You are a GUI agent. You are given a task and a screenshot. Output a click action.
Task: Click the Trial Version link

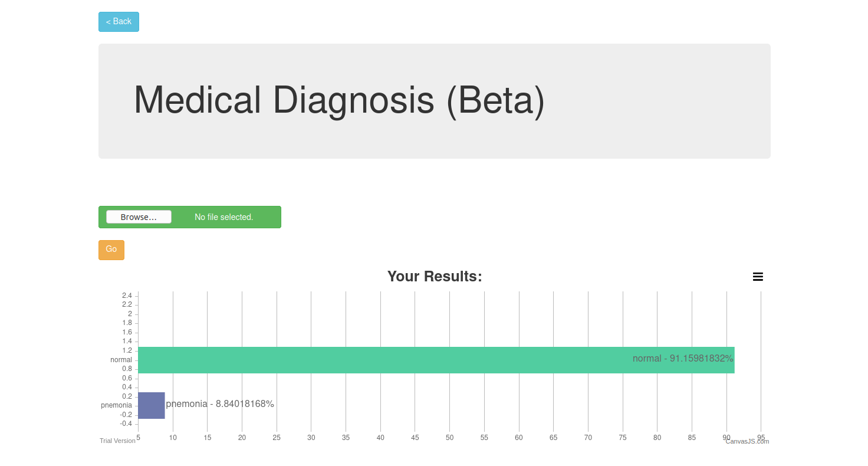117,441
